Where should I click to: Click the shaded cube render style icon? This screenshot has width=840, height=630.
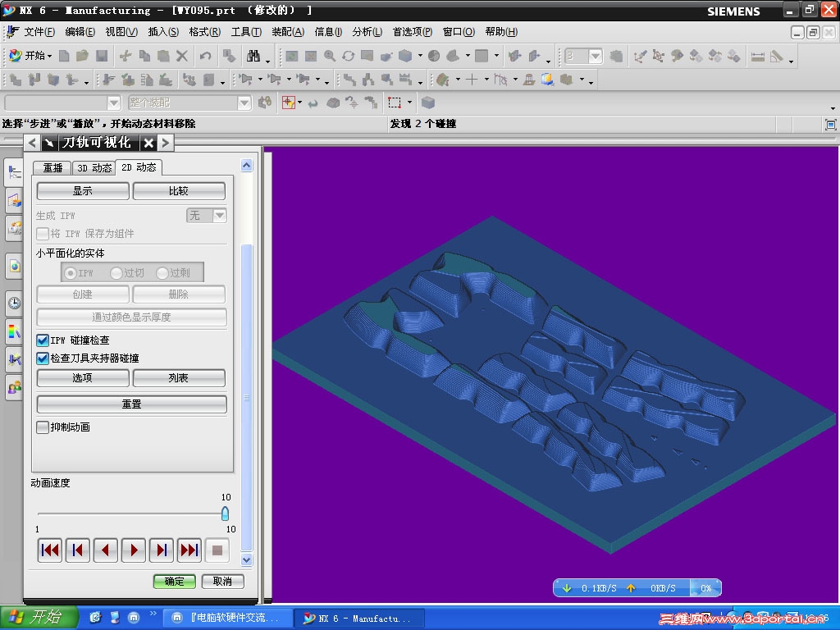tap(405, 56)
